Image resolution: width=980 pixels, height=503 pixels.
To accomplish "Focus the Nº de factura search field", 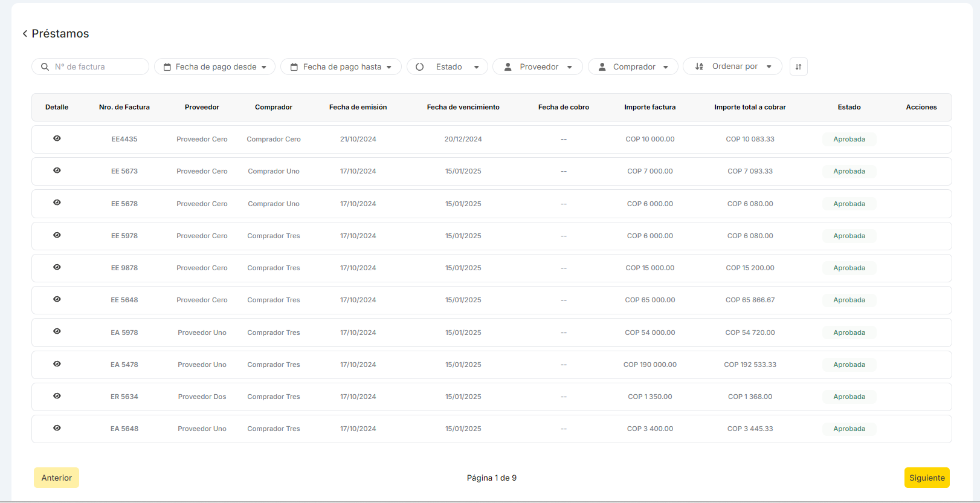I will (x=97, y=67).
